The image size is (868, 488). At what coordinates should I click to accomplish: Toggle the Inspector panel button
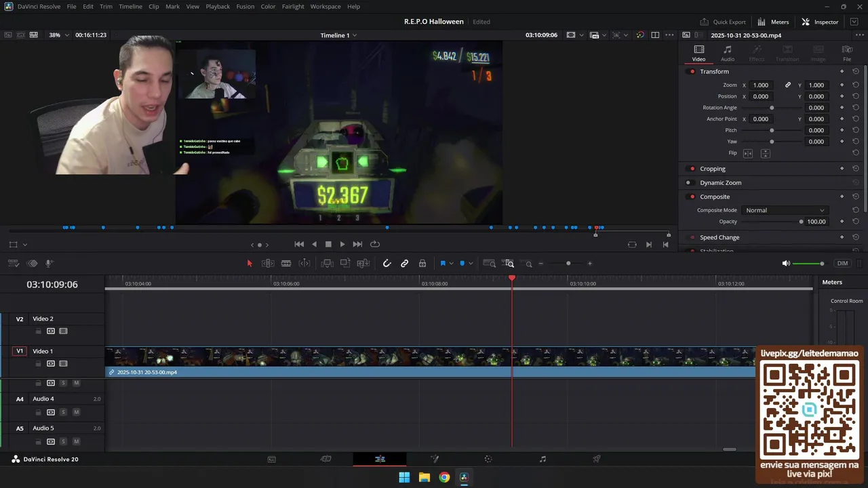820,22
